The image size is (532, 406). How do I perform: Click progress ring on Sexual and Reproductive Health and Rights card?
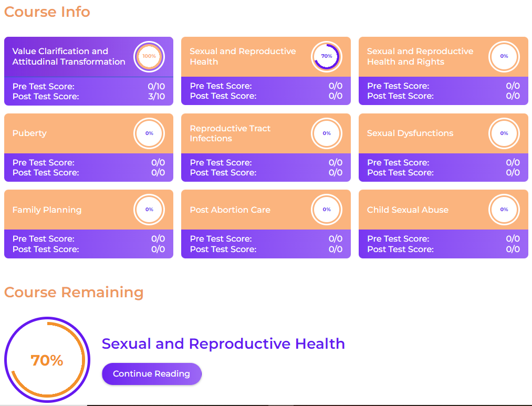point(504,56)
